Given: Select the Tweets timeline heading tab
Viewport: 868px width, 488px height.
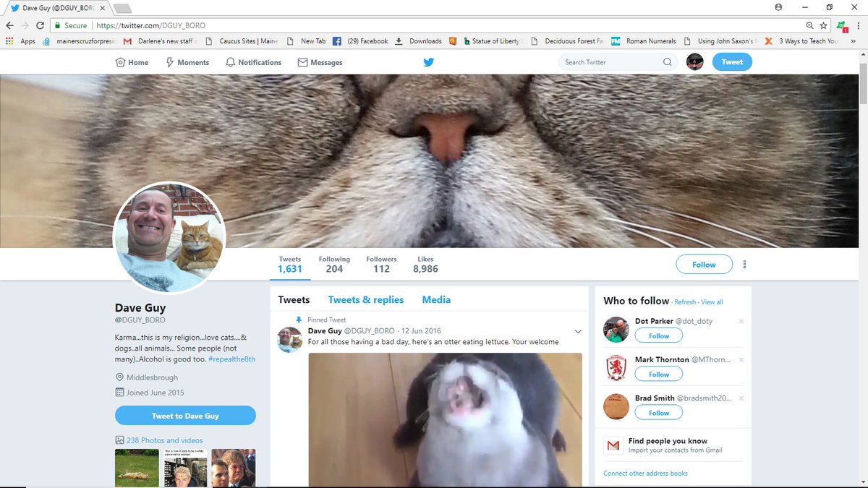Looking at the screenshot, I should [x=294, y=299].
